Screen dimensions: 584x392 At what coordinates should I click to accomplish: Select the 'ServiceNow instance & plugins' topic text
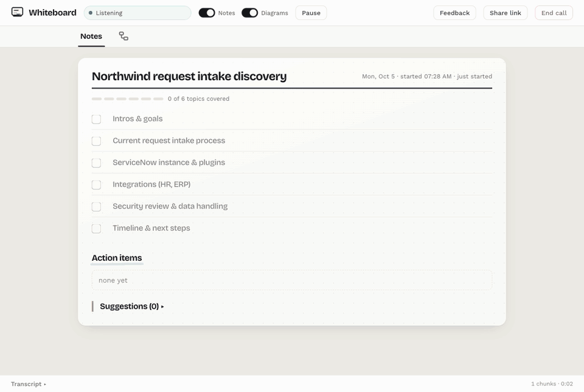click(x=169, y=162)
